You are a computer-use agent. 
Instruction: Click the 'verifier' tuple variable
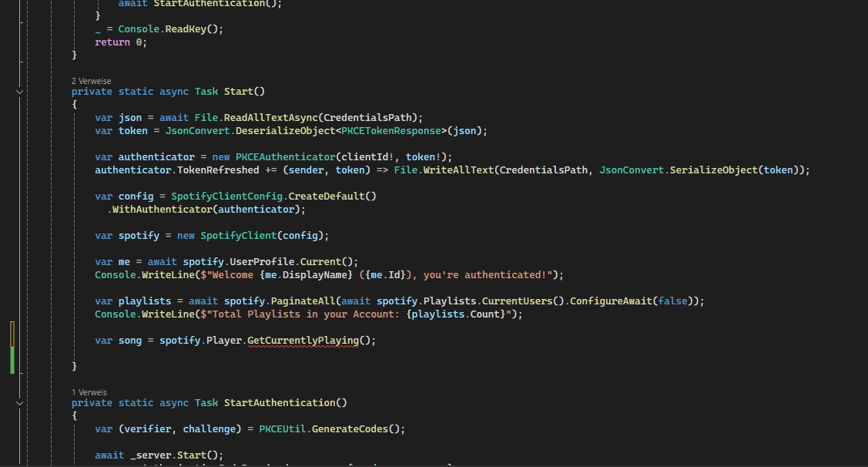(148, 428)
